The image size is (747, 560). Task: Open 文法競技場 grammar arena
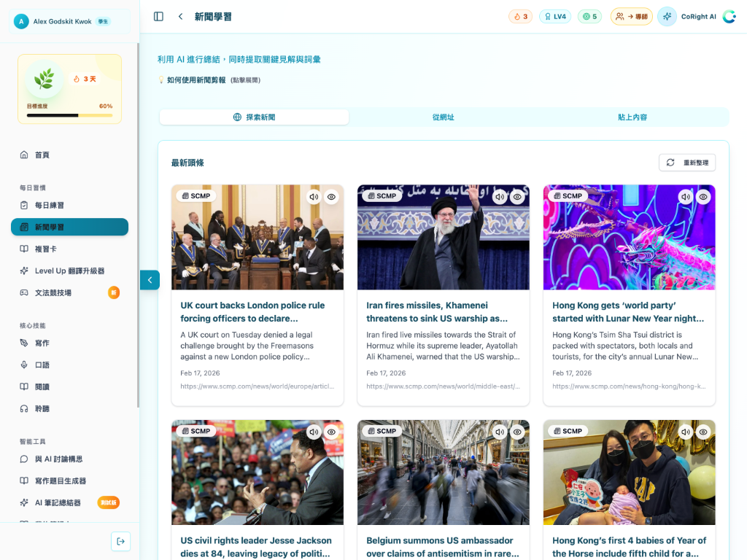69,293
